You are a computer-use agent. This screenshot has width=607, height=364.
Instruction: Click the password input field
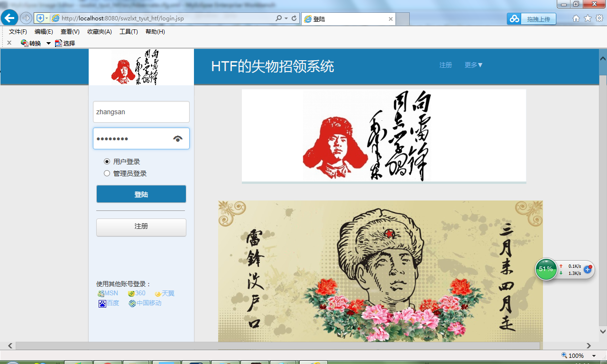pos(141,138)
